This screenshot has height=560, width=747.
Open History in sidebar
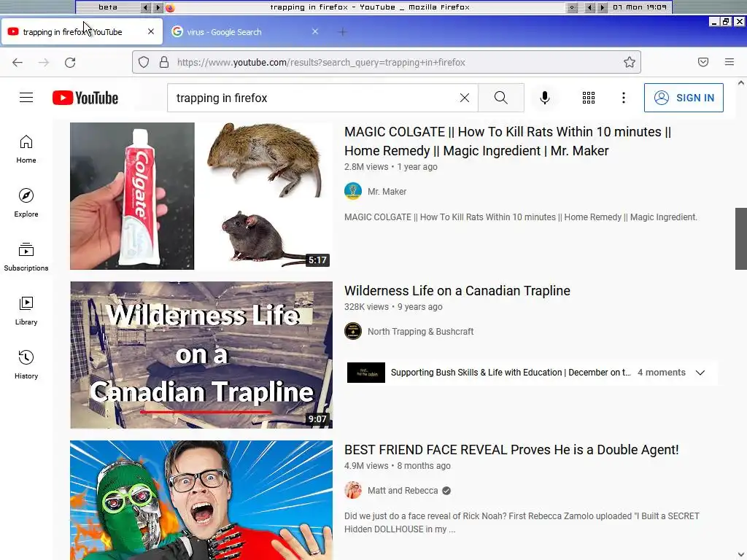point(26,365)
